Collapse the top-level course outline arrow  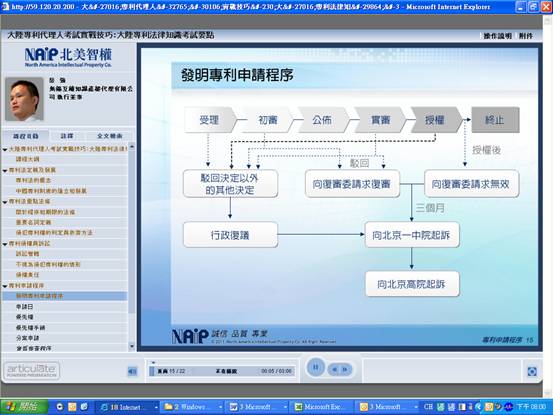click(x=5, y=149)
